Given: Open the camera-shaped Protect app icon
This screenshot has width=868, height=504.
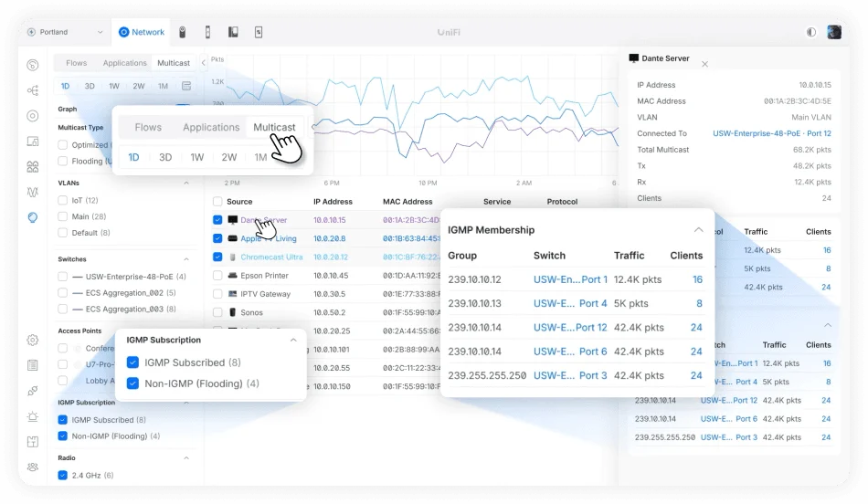Looking at the screenshot, I should (182, 32).
